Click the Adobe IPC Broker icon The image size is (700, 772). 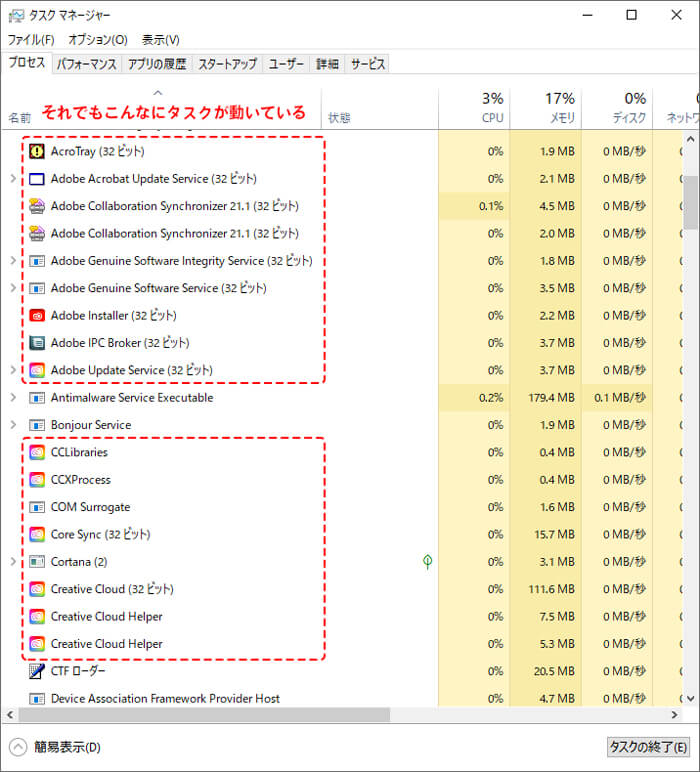coord(37,343)
